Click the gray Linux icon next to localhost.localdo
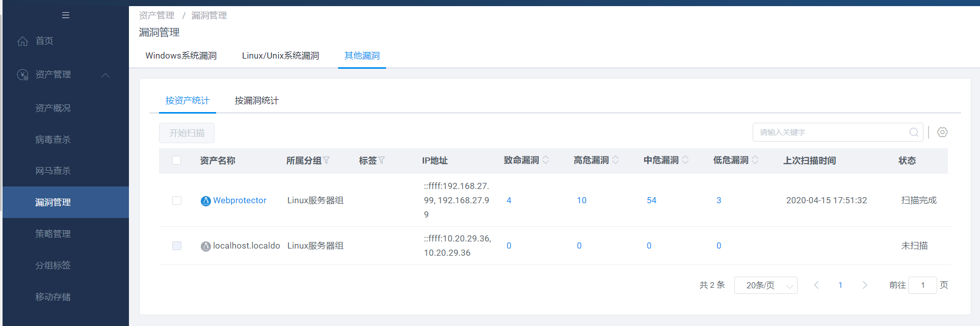 tap(206, 247)
